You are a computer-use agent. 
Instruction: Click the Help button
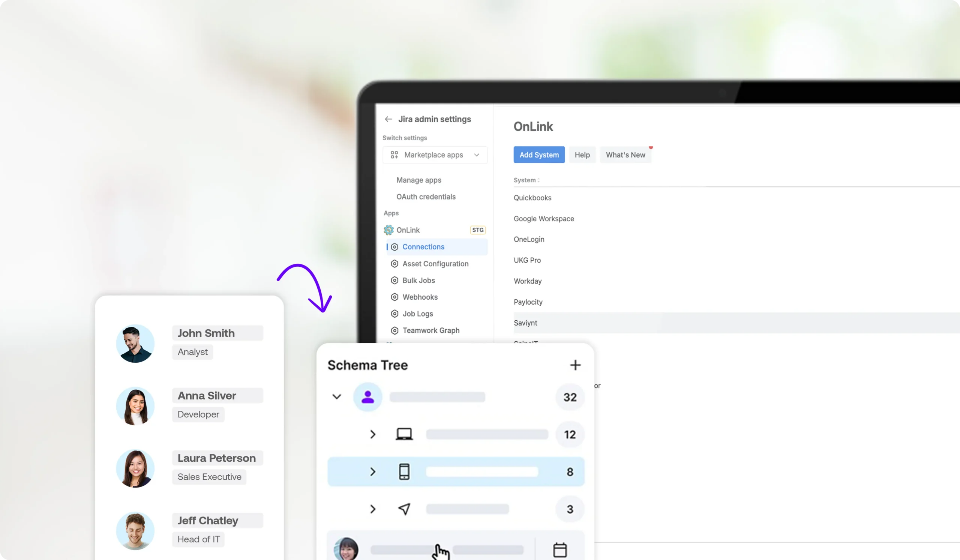[x=582, y=155]
